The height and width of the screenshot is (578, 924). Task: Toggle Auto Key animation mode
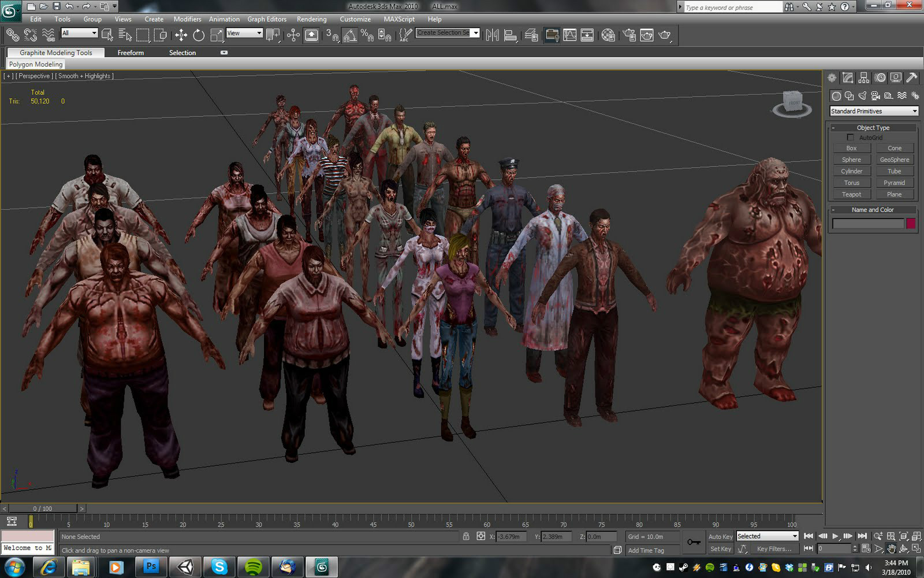[x=720, y=536]
